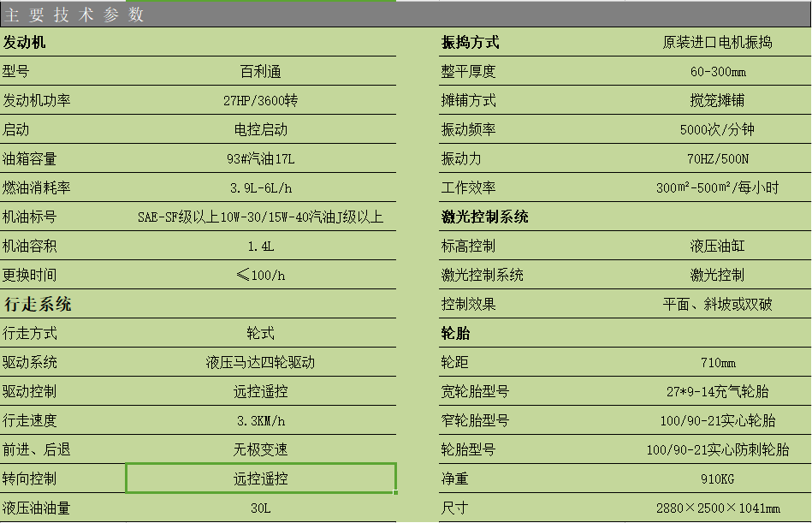Screen dimensions: 812x523
Task: Select the 1.4L value cell
Action: 260,246
